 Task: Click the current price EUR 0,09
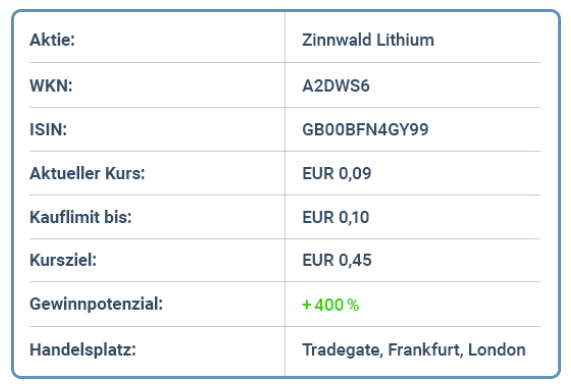tap(337, 173)
